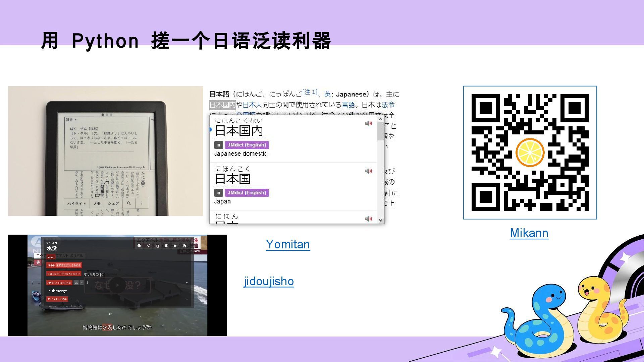Expand the 辞書 dictionary dropdown

(x=71, y=120)
